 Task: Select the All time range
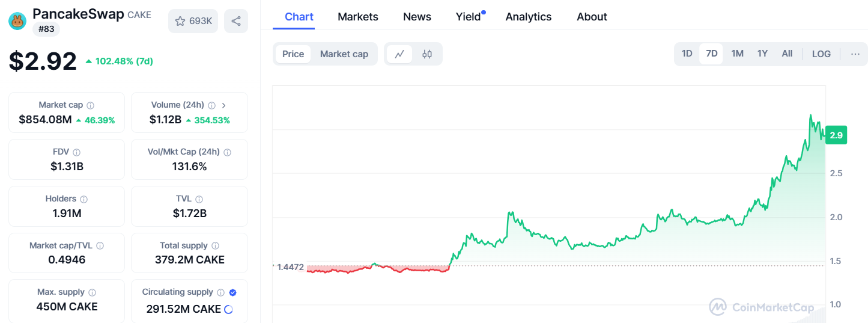pyautogui.click(x=787, y=54)
